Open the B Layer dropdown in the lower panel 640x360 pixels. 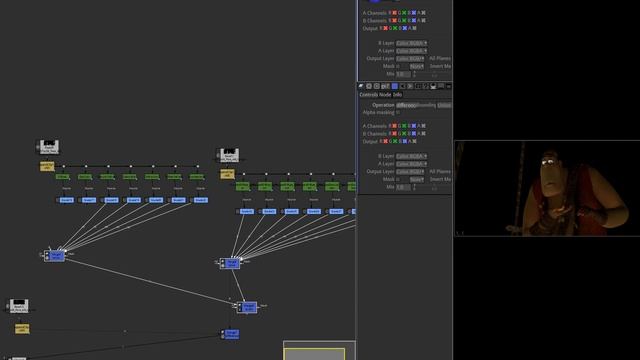[x=411, y=156]
